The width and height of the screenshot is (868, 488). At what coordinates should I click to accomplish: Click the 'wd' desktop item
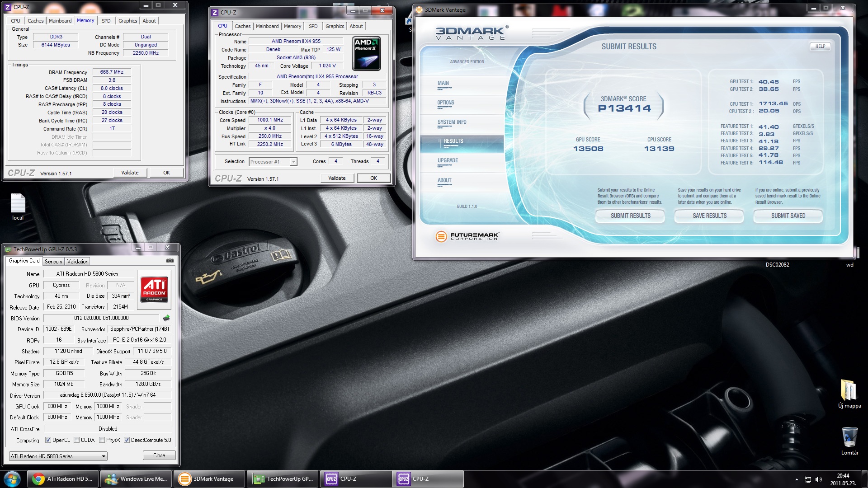849,265
